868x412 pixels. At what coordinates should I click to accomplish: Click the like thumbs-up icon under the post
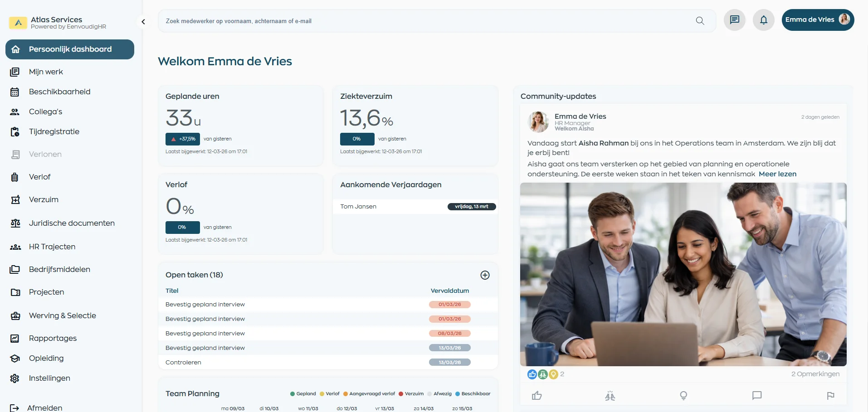click(x=537, y=396)
